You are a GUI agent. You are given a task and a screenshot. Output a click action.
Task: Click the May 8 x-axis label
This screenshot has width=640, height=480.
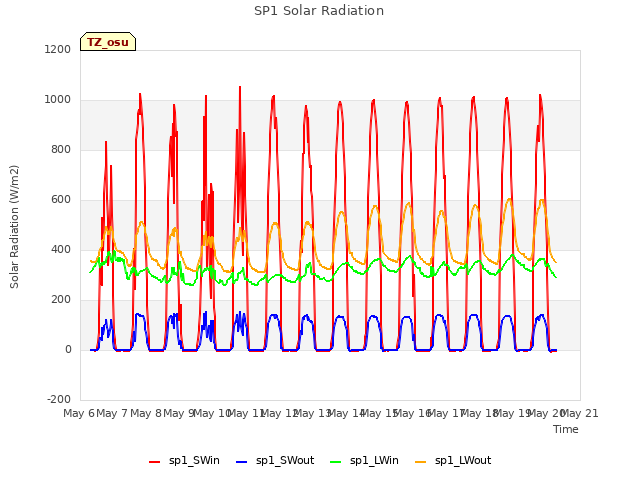[146, 413]
